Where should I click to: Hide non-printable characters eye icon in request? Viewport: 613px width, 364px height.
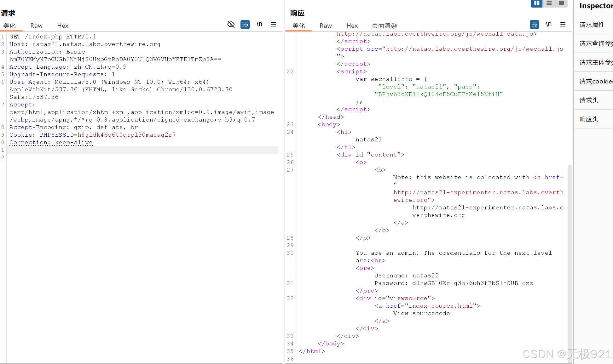coord(231,24)
